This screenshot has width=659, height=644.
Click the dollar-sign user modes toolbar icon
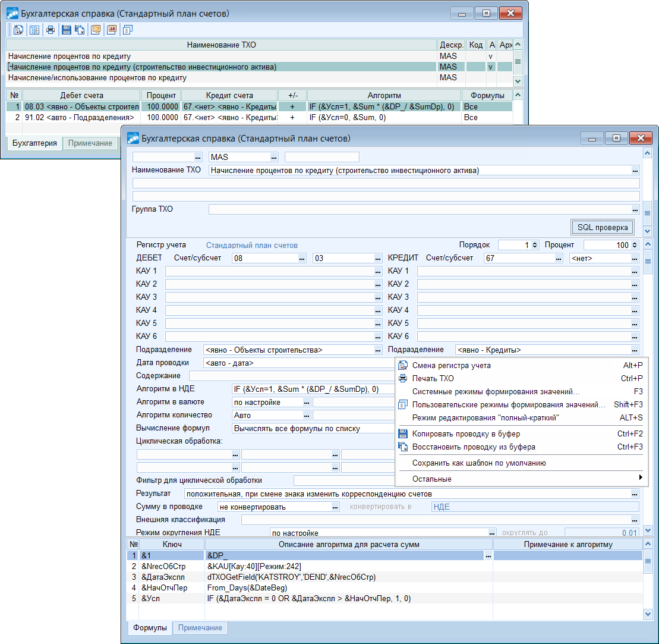point(128,30)
